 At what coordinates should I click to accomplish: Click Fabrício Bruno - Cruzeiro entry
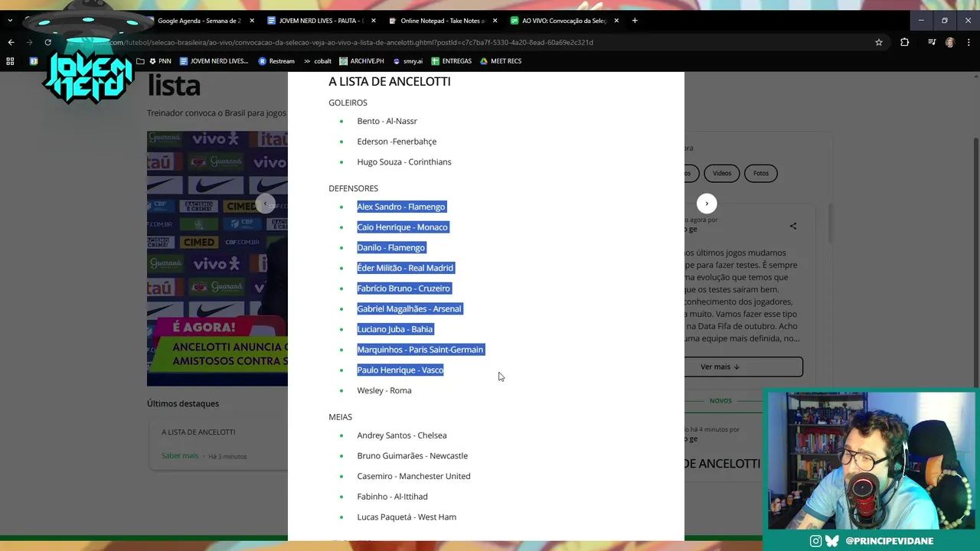pos(403,289)
